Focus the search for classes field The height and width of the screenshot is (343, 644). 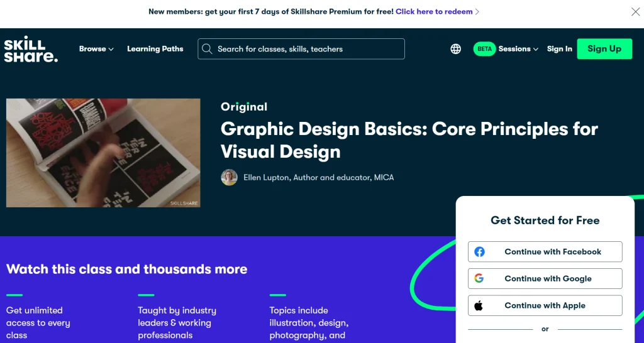(301, 49)
